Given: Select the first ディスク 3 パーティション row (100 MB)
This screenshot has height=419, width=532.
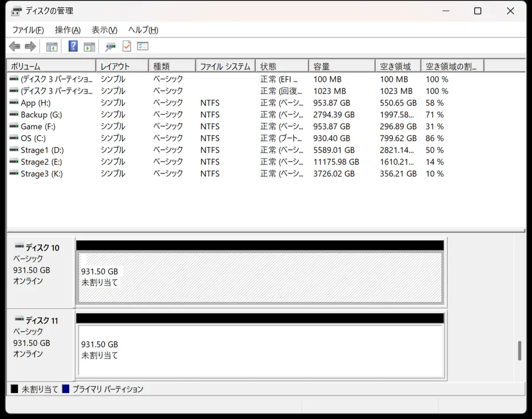Looking at the screenshot, I should pyautogui.click(x=246, y=79).
